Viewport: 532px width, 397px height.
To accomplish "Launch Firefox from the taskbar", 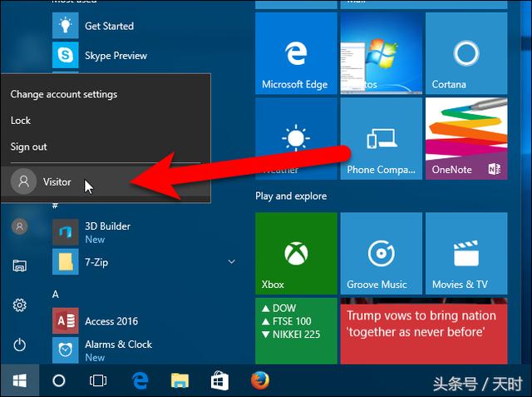I will coord(260,380).
